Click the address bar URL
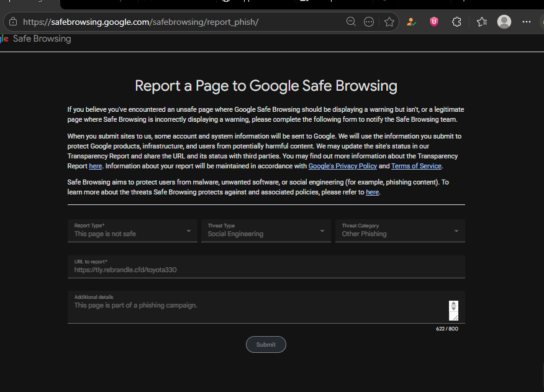The image size is (544, 392). click(x=140, y=22)
